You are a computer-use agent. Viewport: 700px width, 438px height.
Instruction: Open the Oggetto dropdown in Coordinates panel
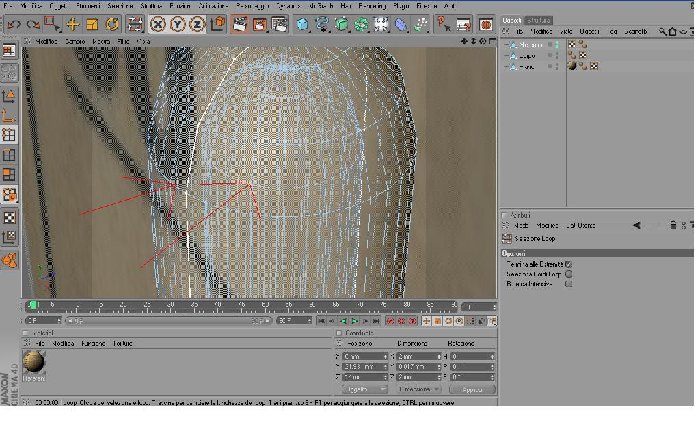pyautogui.click(x=364, y=389)
